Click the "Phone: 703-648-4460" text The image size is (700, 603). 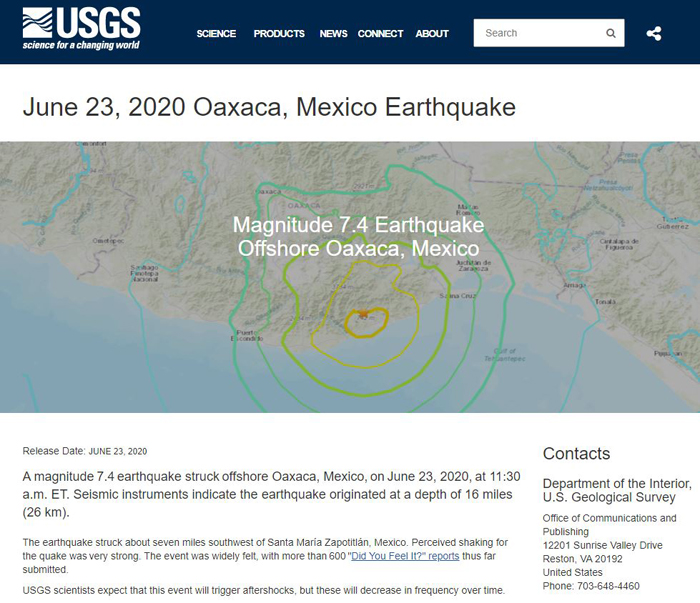(x=591, y=586)
